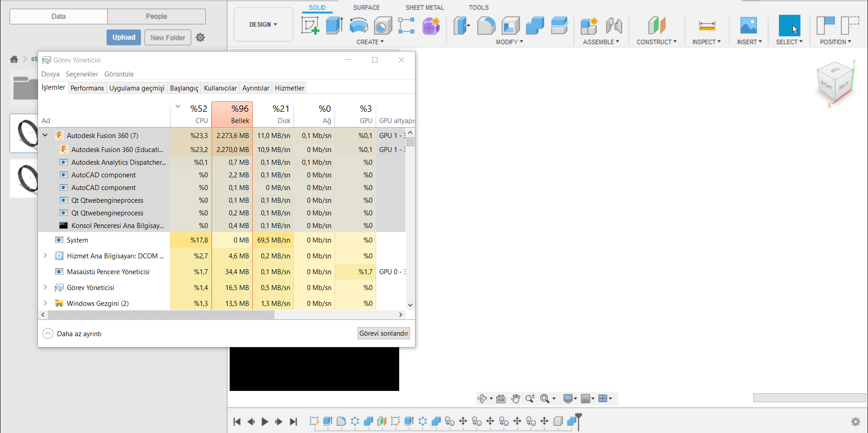Select the Rectangular Pattern tool

click(x=406, y=25)
